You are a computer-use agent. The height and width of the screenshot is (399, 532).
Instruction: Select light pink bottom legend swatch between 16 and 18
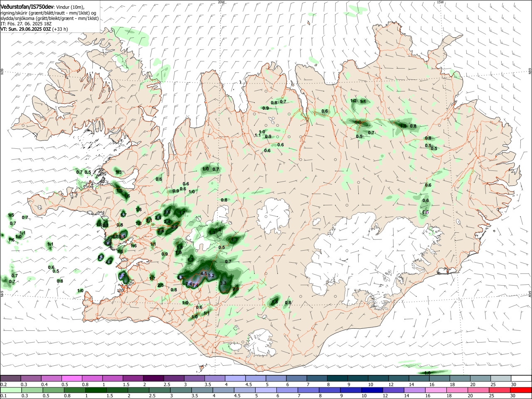click(x=435, y=390)
